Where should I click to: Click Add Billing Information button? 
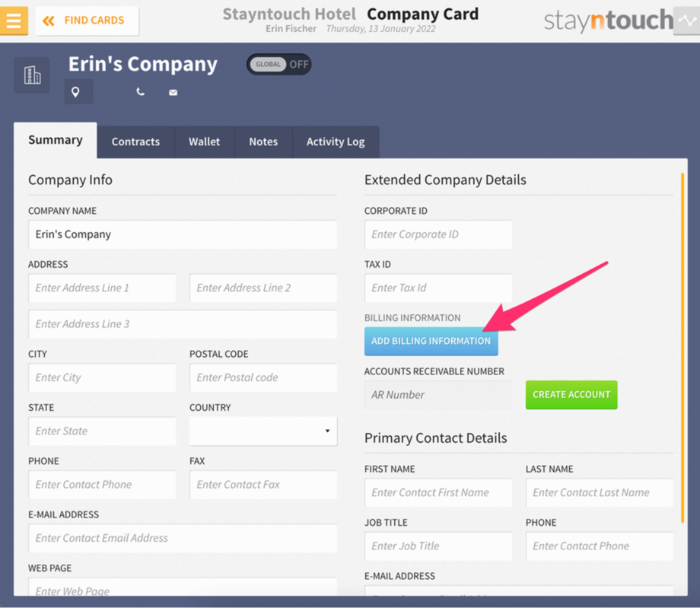[x=431, y=341]
